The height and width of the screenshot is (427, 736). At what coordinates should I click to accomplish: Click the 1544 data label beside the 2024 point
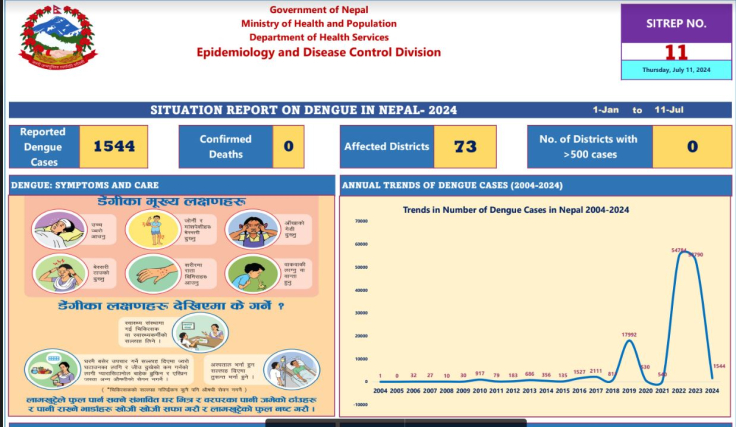719,366
